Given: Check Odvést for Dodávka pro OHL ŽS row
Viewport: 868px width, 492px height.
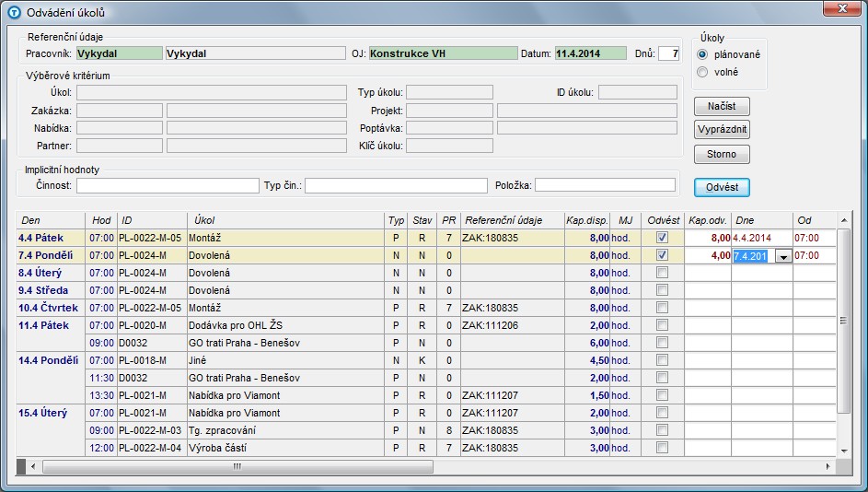Looking at the screenshot, I should point(662,325).
